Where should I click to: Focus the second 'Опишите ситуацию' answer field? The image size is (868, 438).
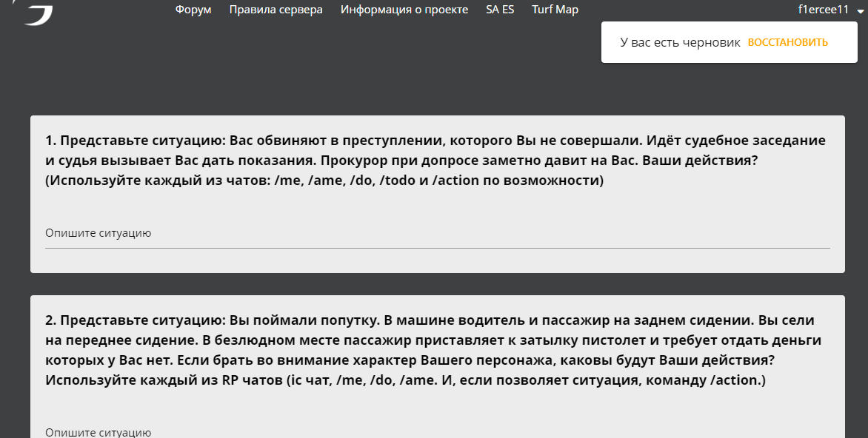coord(437,431)
